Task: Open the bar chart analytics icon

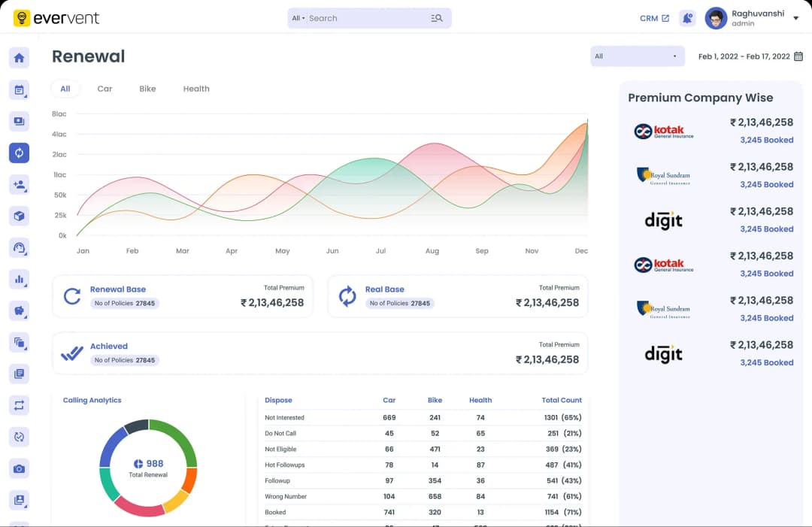Action: coord(19,279)
